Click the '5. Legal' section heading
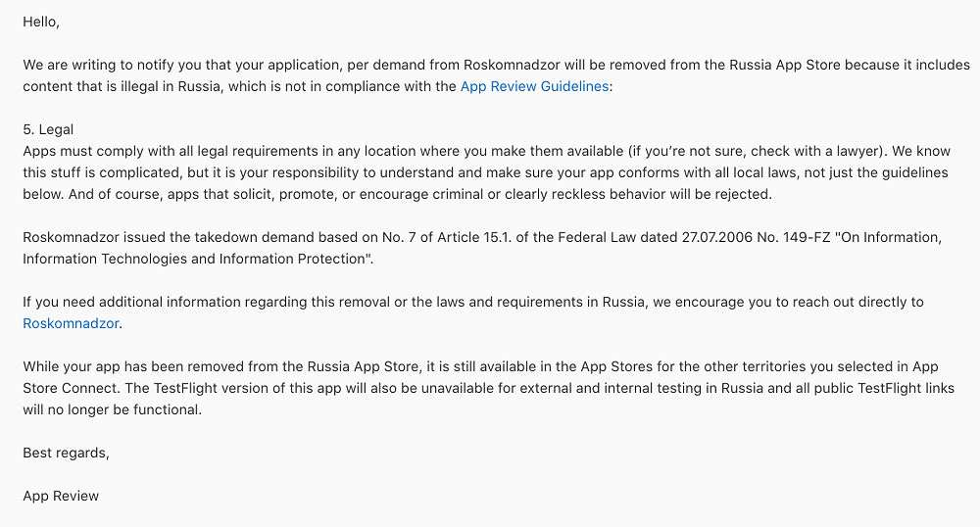The height and width of the screenshot is (527, 980). pos(48,129)
